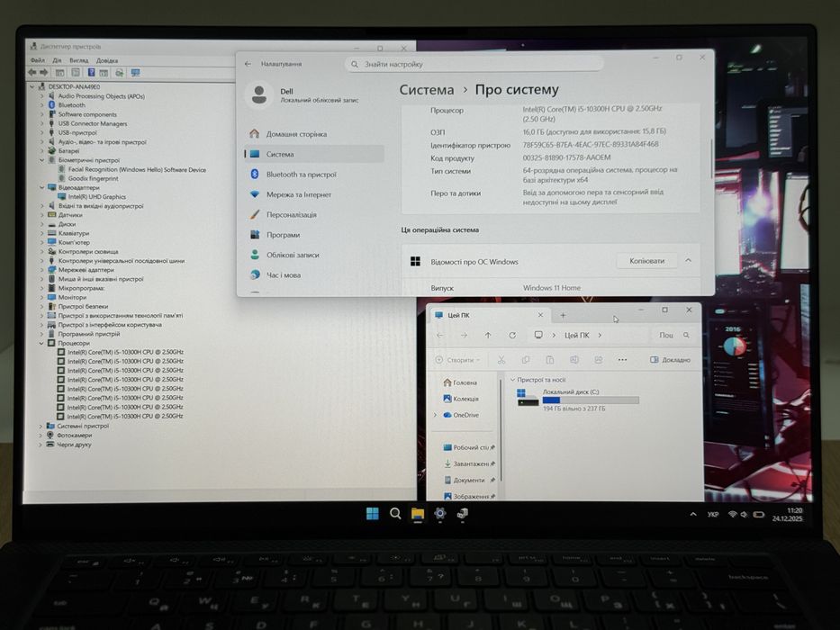This screenshot has height=630, width=840.
Task: Click the back arrow in Device Manager toolbar
Action: 32,72
